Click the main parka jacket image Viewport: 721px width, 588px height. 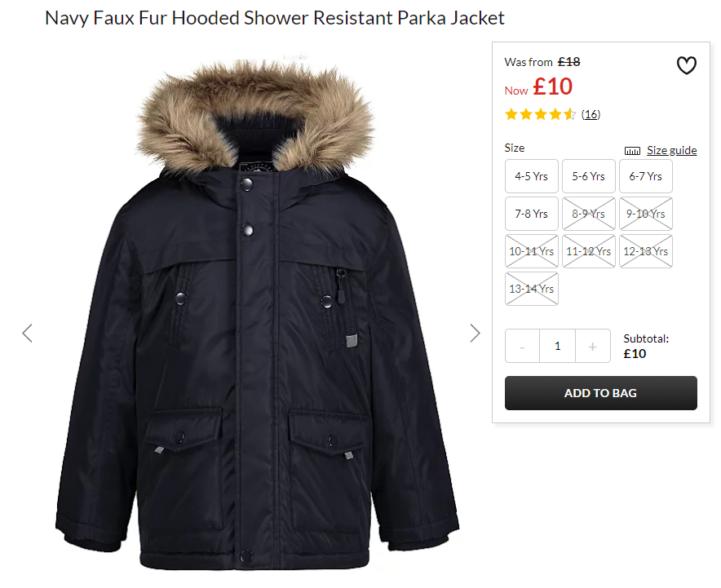click(258, 315)
